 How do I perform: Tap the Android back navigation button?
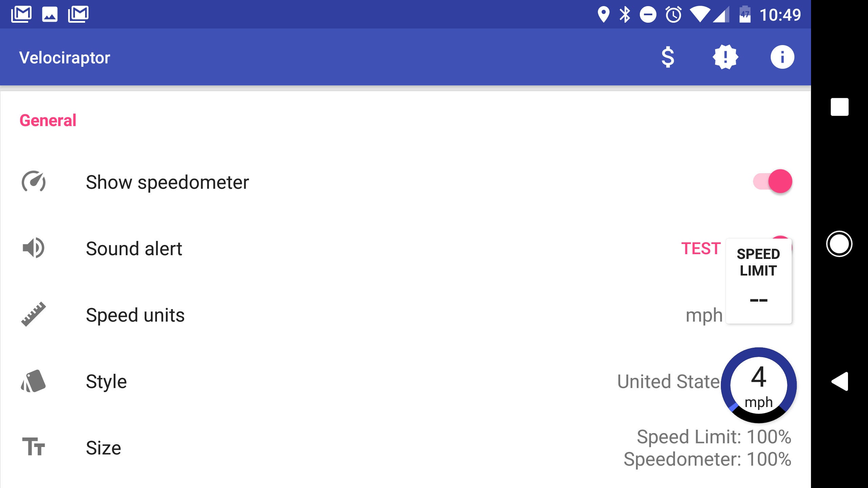click(840, 382)
